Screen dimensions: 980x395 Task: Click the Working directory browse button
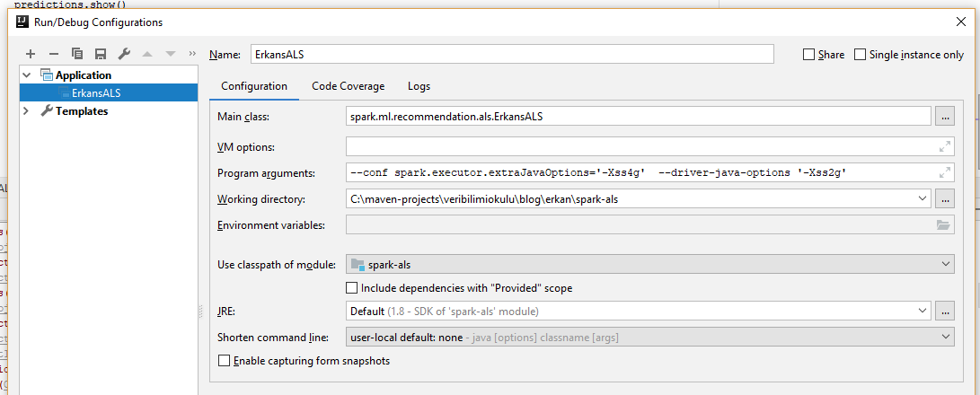click(x=944, y=199)
